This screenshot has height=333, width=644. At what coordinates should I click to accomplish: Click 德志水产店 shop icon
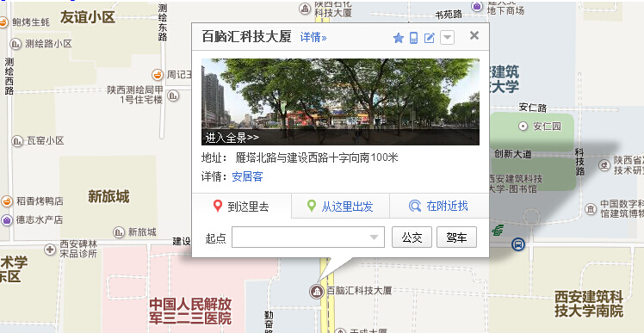click(x=7, y=219)
